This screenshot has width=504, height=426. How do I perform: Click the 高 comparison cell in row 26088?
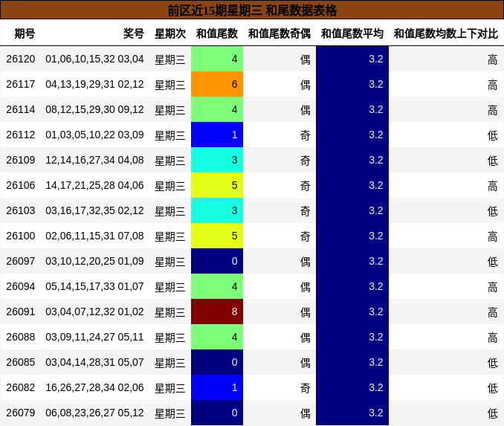coord(446,337)
